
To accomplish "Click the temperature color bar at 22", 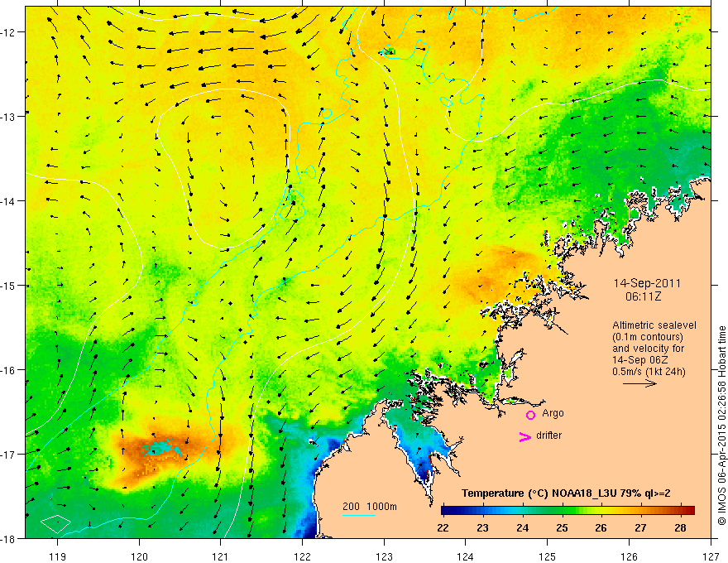I will [x=443, y=510].
